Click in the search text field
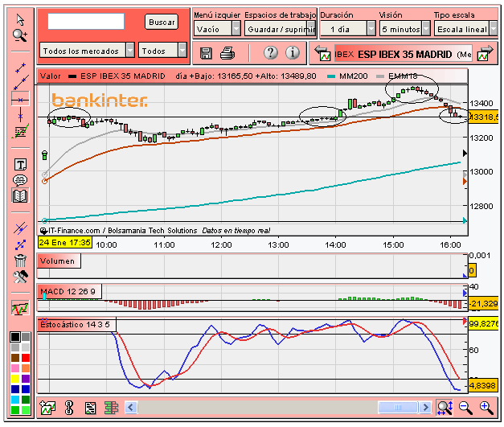 coord(86,21)
